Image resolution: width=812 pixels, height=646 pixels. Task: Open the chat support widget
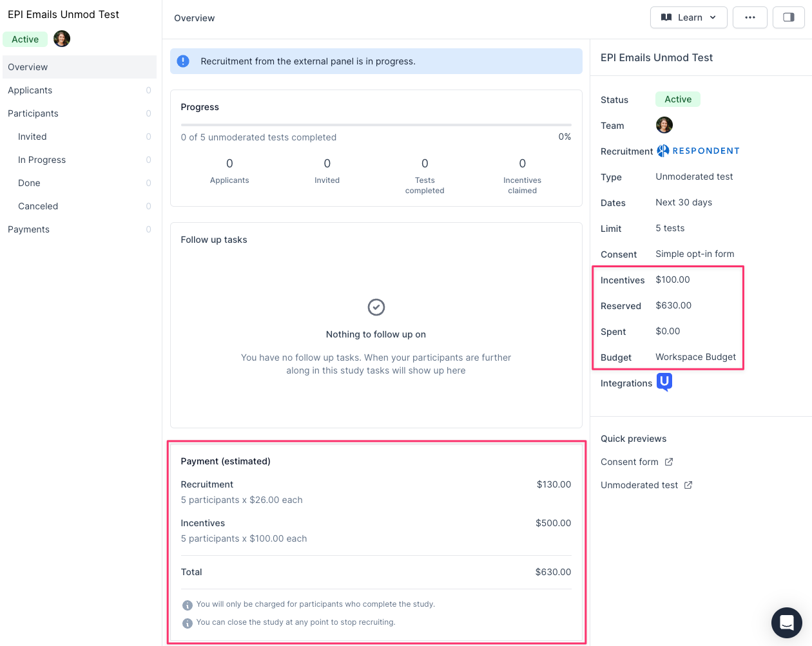pos(786,623)
